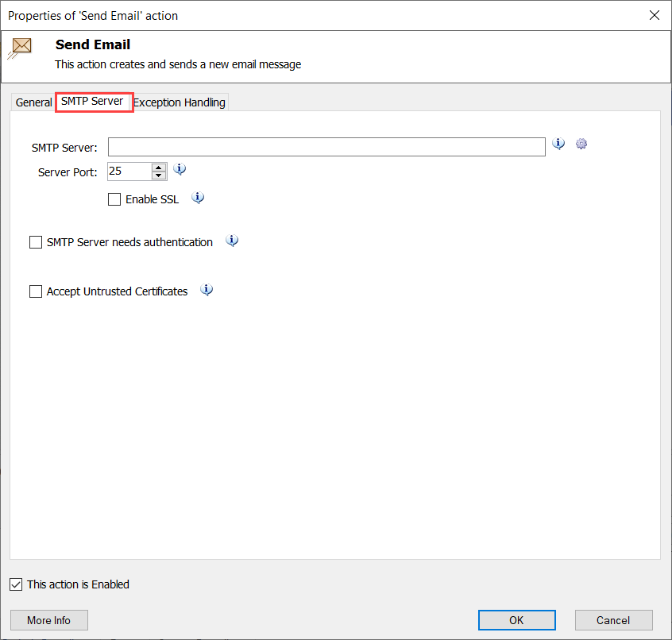Enable SSL checkbox

pyautogui.click(x=114, y=199)
